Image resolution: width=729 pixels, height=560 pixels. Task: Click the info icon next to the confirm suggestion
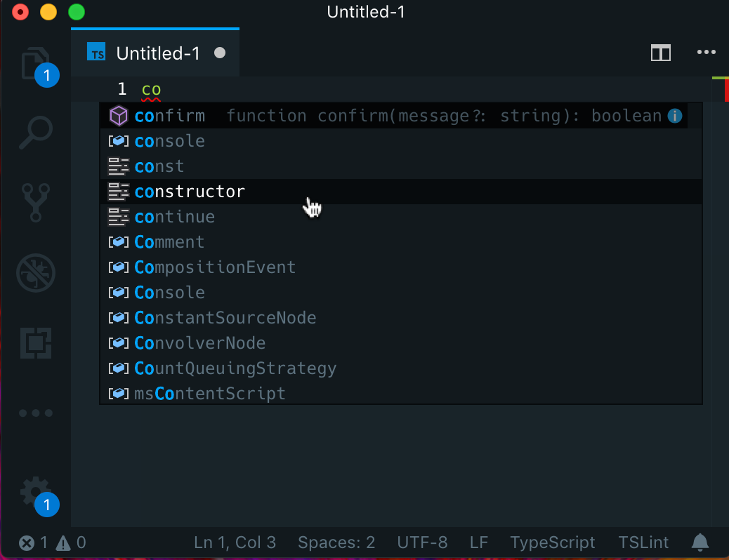(x=674, y=115)
